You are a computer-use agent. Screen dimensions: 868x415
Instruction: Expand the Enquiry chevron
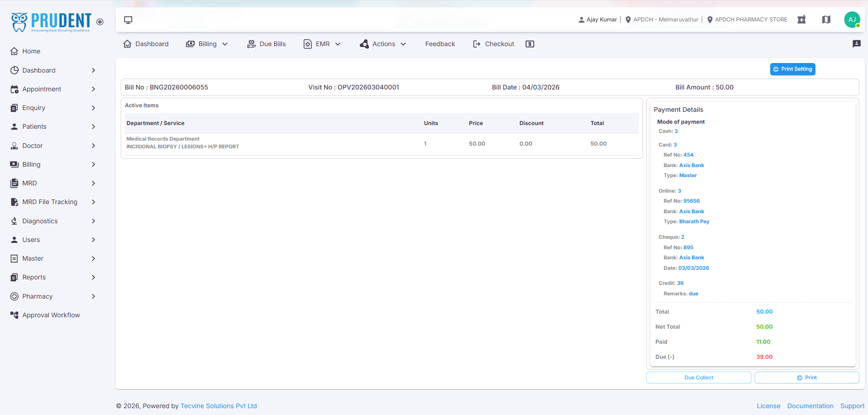click(x=93, y=108)
